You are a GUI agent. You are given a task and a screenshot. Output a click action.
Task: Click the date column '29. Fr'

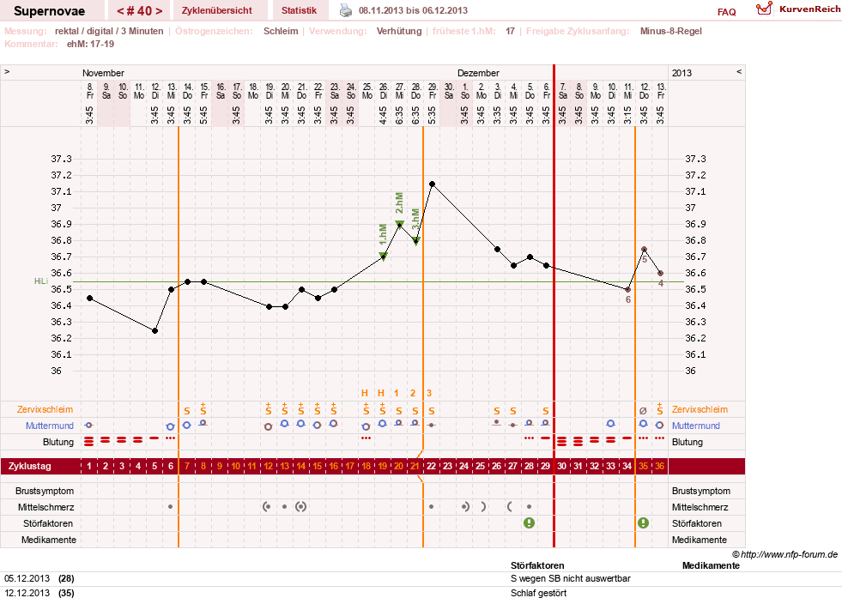tap(433, 91)
